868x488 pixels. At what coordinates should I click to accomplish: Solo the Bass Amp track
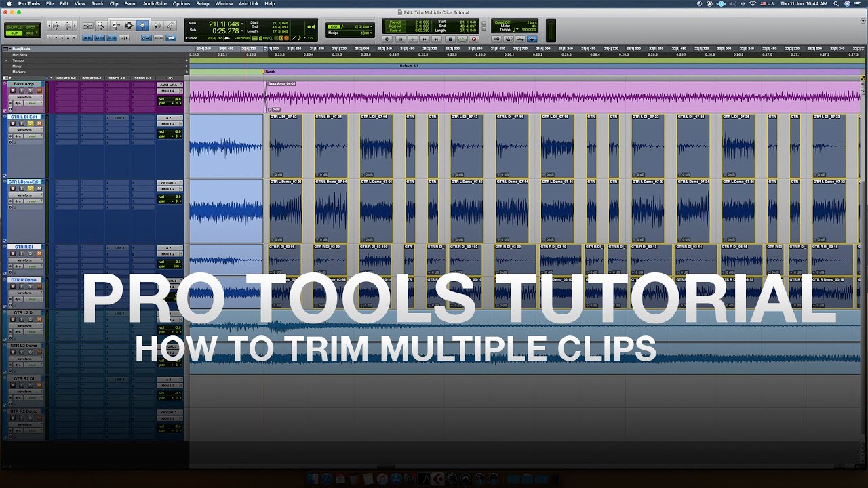coord(31,91)
